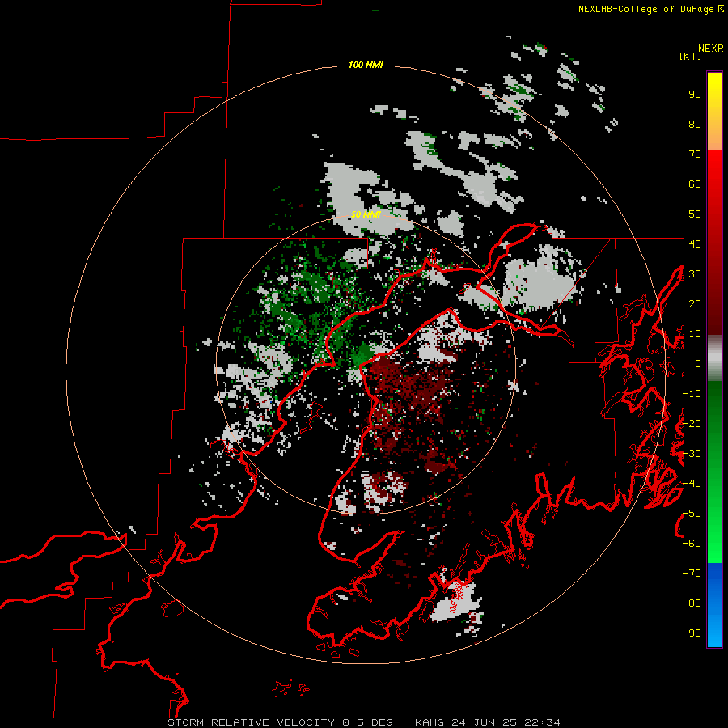This screenshot has height=728, width=728.
Task: Click the 70 value on velocity scale
Action: click(695, 154)
